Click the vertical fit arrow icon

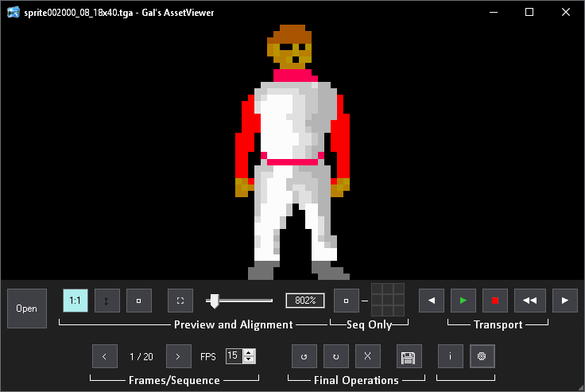[107, 301]
